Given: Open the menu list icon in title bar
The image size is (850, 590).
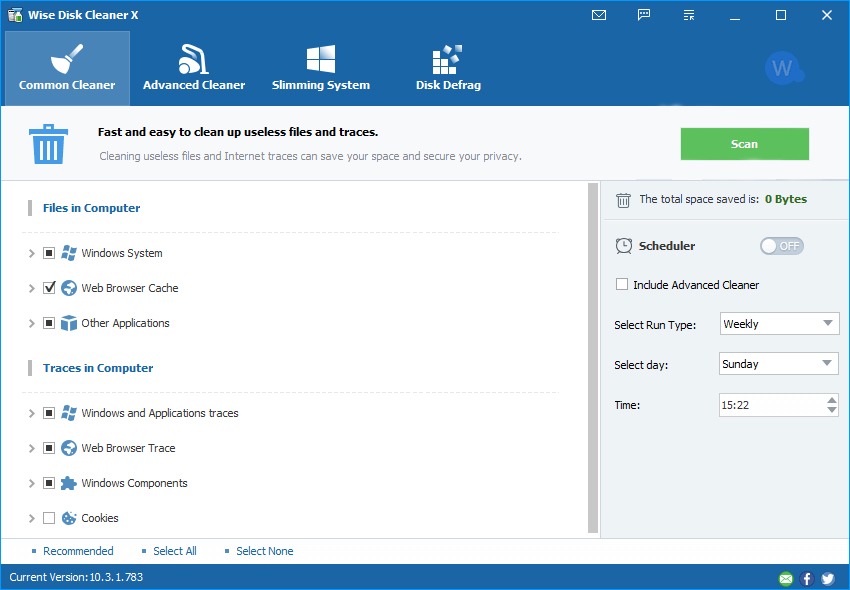Looking at the screenshot, I should coord(689,15).
